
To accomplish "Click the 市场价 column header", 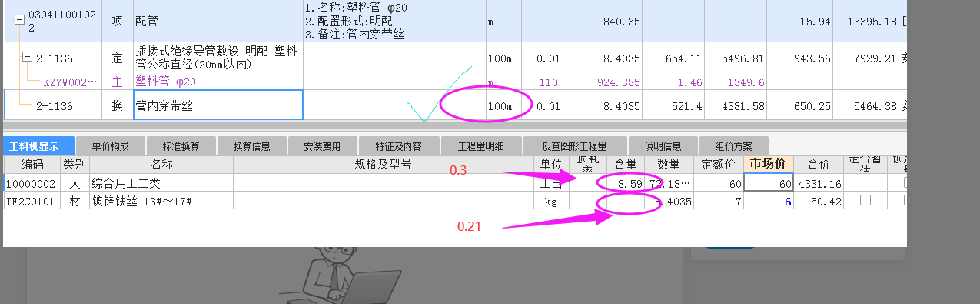I will point(769,164).
